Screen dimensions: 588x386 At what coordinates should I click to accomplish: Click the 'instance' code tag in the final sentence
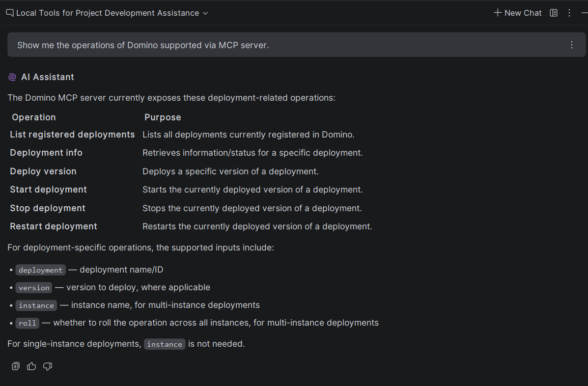pyautogui.click(x=165, y=344)
